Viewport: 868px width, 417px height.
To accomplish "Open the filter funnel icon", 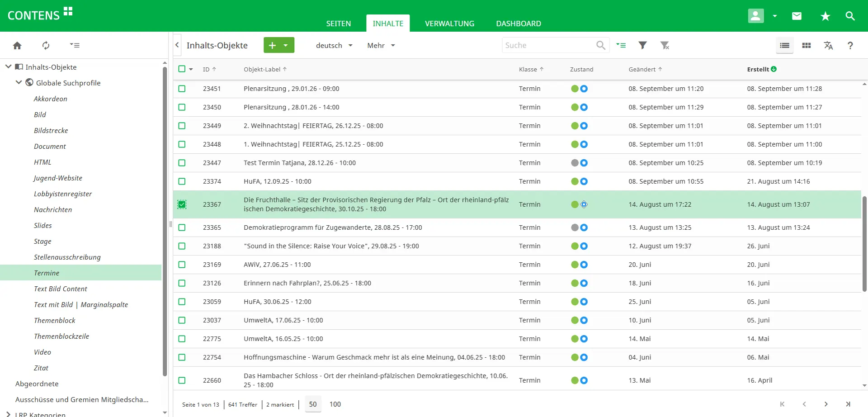I will (x=642, y=45).
